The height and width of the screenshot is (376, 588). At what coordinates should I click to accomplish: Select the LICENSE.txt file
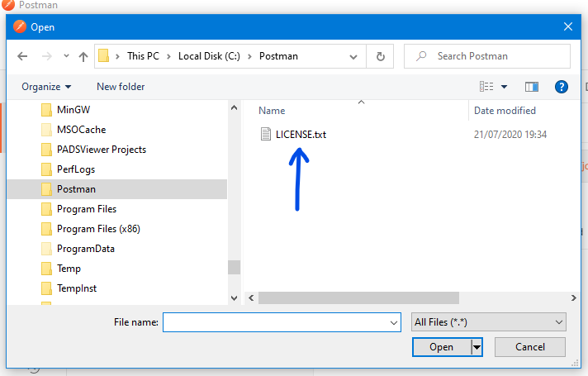[x=301, y=135]
